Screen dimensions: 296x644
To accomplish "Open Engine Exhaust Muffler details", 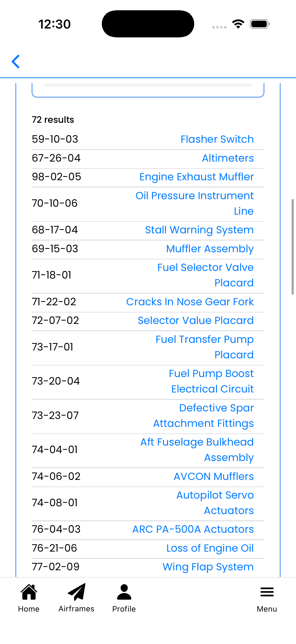I will coord(197,177).
